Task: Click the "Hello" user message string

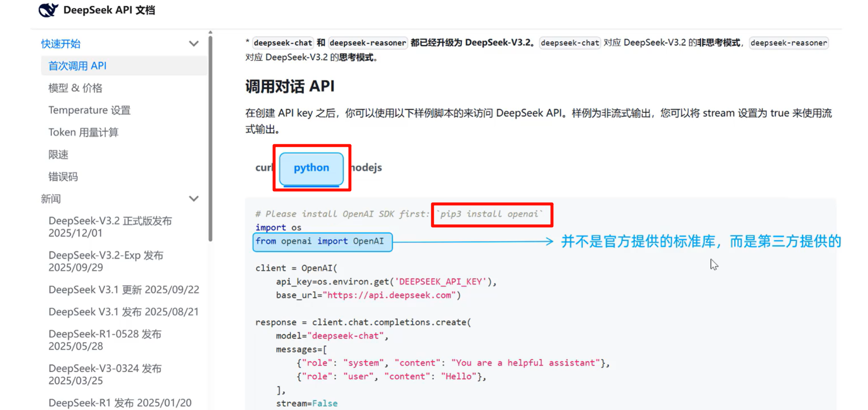Action: (459, 377)
